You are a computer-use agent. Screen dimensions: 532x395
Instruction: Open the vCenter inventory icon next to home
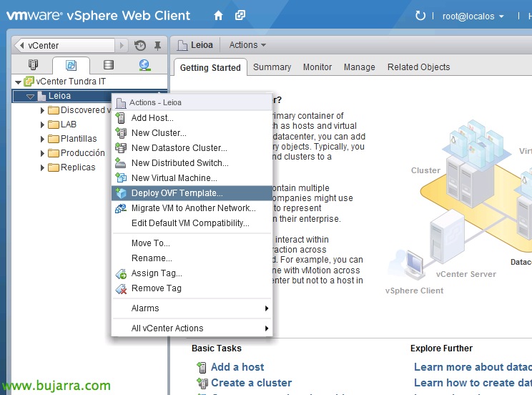click(240, 15)
